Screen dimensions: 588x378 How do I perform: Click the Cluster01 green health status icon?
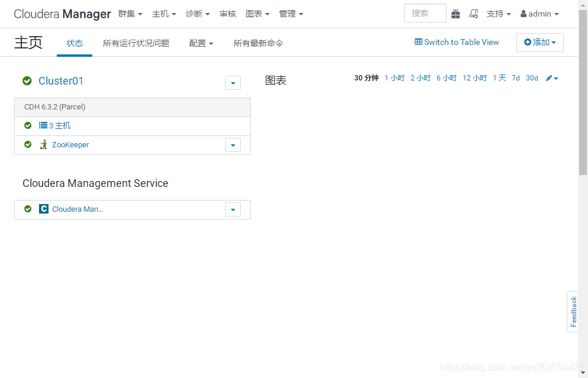click(27, 80)
